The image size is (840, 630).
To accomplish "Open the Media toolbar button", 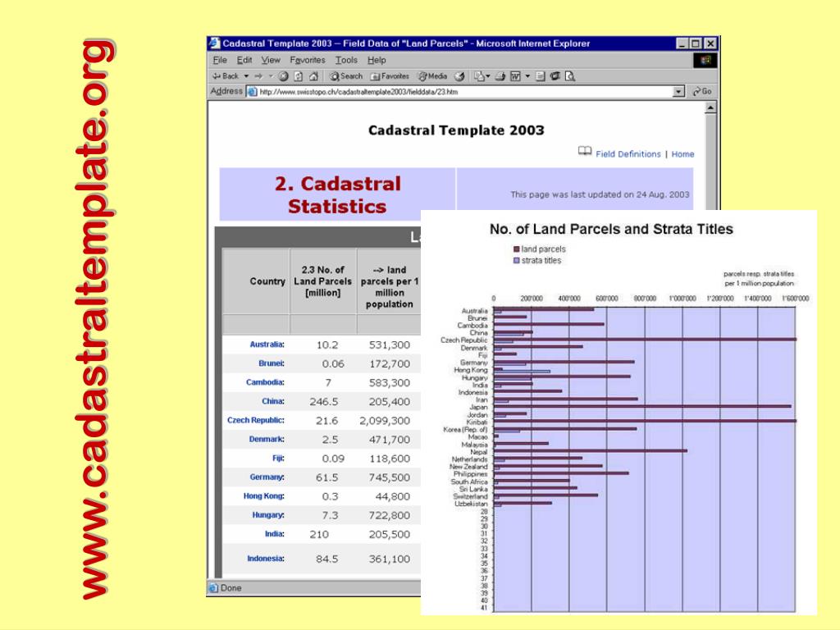I will [432, 76].
